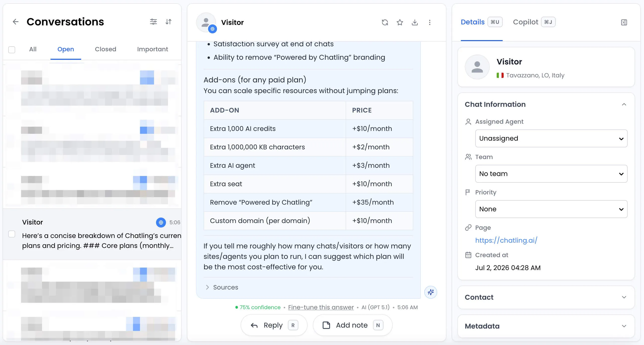
Task: Switch to the Copilot tab
Action: (x=534, y=22)
